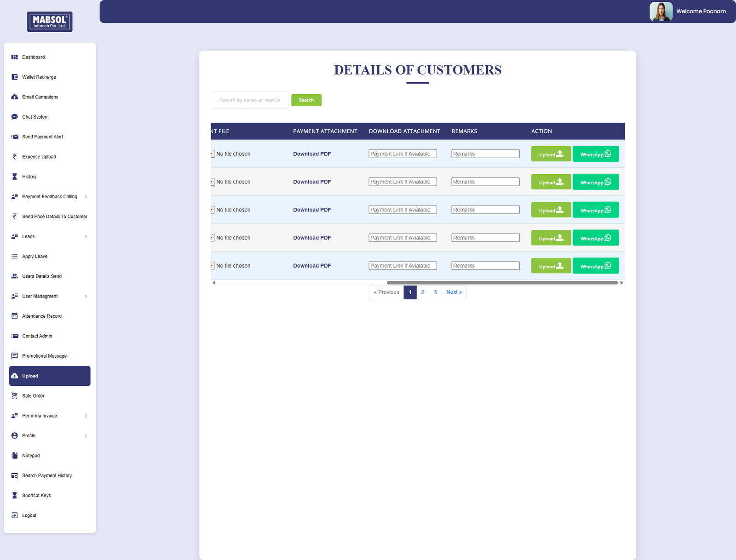Open the Expense Upload menu item
The width and height of the screenshot is (736, 560).
39,157
